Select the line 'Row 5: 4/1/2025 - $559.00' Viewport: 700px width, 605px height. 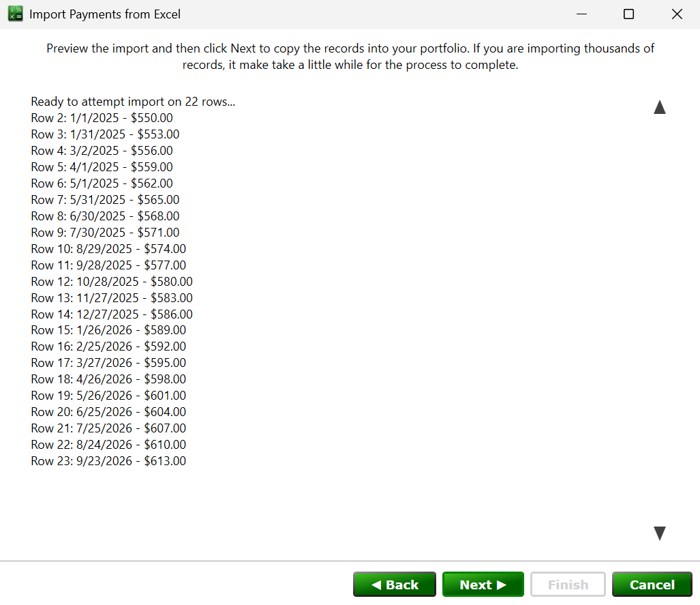pos(102,167)
